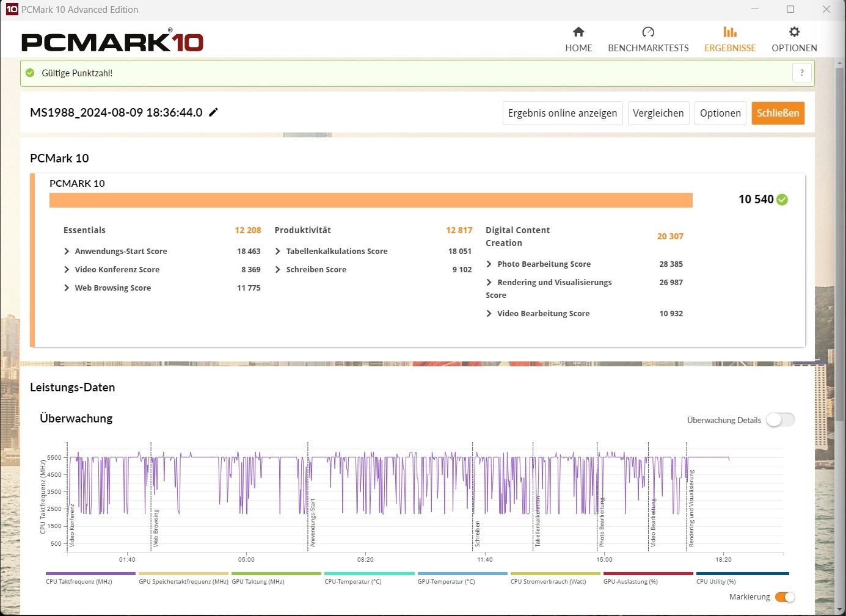Viewport: 846px width, 616px height.
Task: Toggle the Überwachung Details switch
Action: 781,420
